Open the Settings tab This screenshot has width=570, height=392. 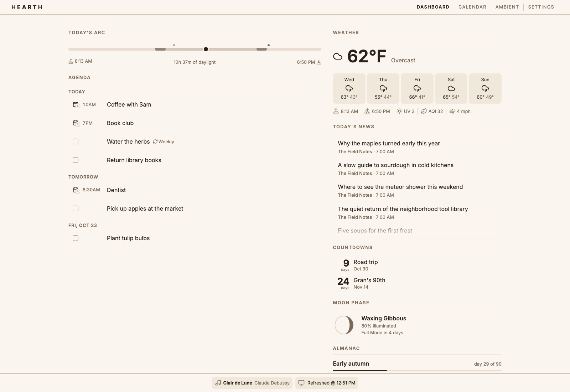[x=541, y=7]
